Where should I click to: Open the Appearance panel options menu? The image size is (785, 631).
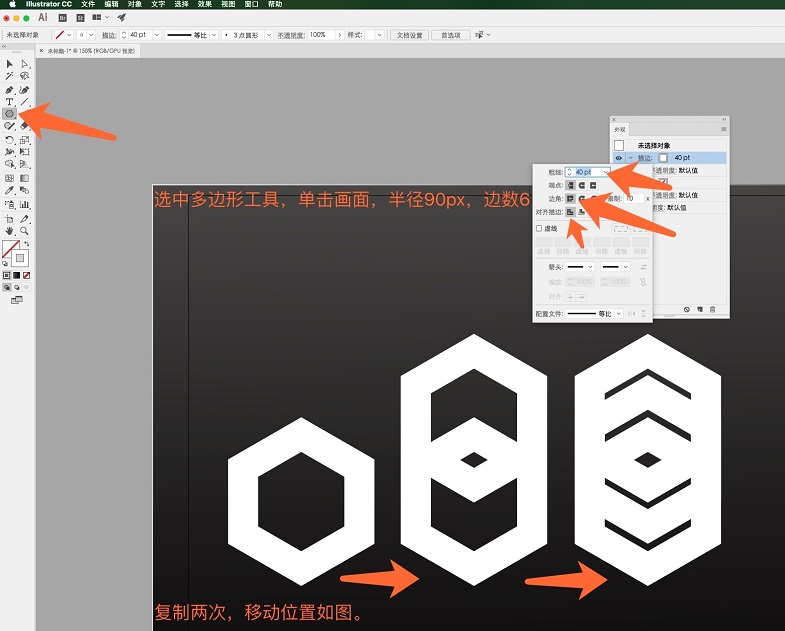pos(722,128)
